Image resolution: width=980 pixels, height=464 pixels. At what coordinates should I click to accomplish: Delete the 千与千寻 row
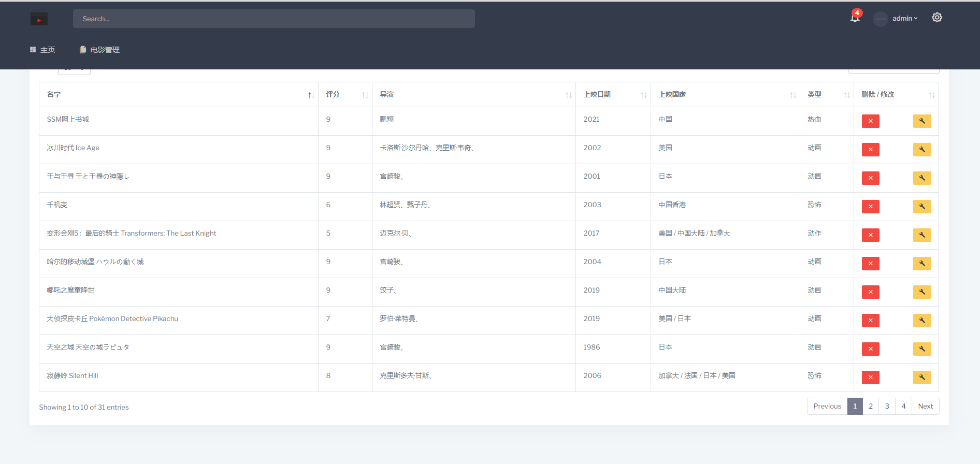(870, 178)
